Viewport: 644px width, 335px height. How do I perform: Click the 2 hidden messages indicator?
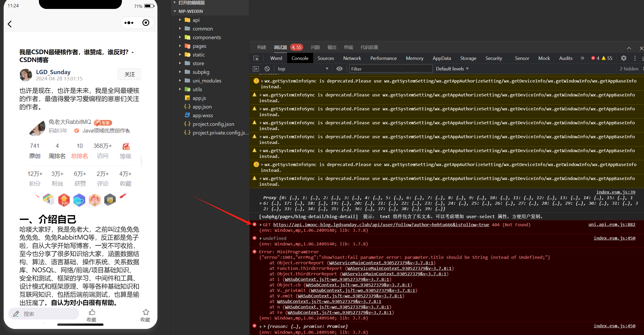pyautogui.click(x=629, y=69)
